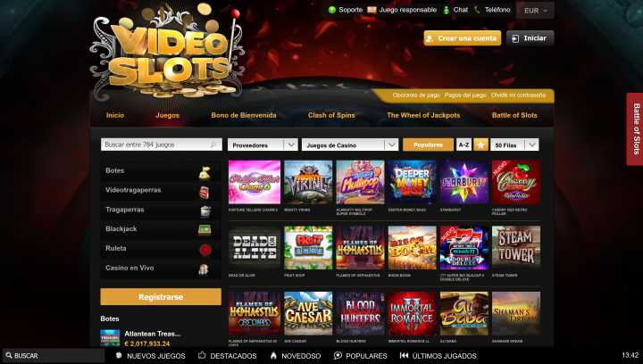Click the star favorites filter icon
The width and height of the screenshot is (643, 364).
480,145
